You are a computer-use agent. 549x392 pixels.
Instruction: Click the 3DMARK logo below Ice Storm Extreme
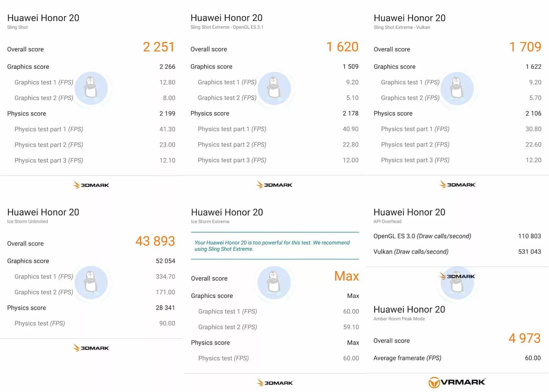pyautogui.click(x=275, y=383)
